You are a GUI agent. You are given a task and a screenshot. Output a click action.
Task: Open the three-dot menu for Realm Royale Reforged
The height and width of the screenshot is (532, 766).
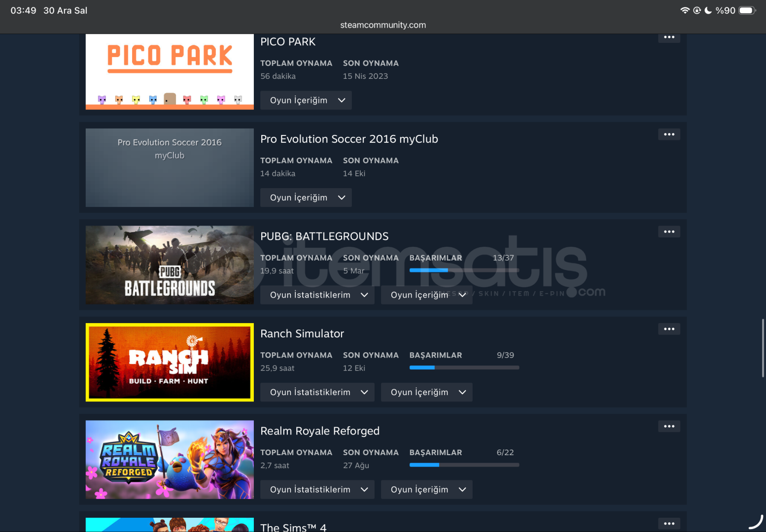669,426
